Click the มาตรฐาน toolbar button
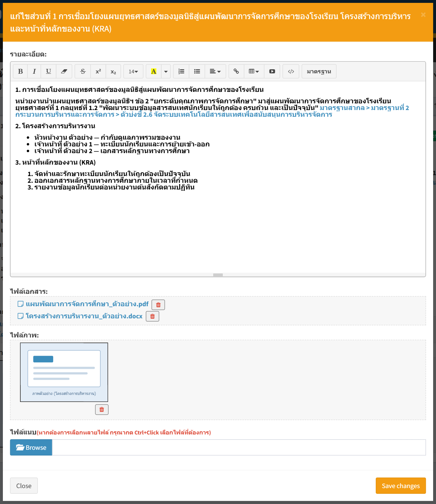The width and height of the screenshot is (436, 504). point(319,71)
